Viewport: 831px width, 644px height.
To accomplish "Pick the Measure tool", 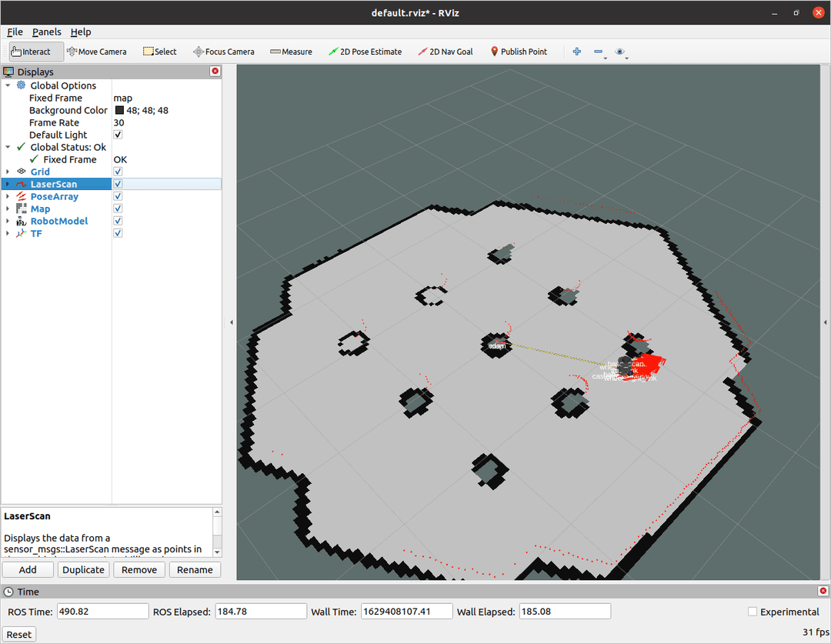I will 291,52.
